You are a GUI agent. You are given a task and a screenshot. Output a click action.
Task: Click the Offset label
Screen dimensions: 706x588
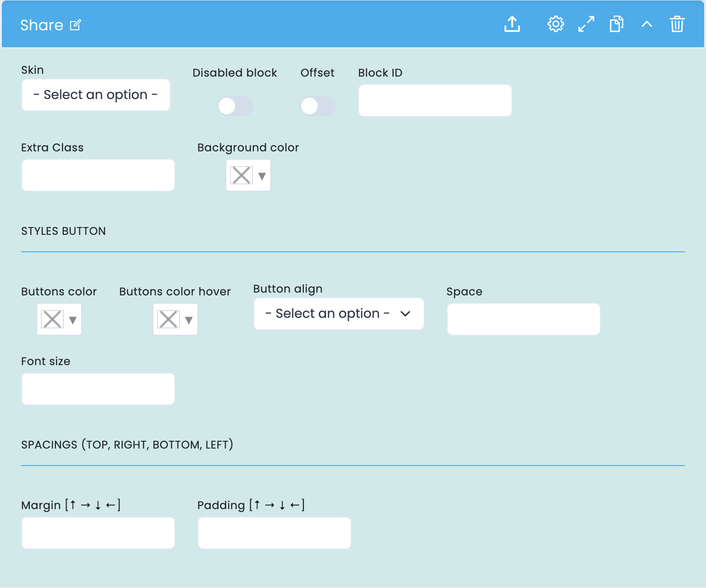pos(318,73)
